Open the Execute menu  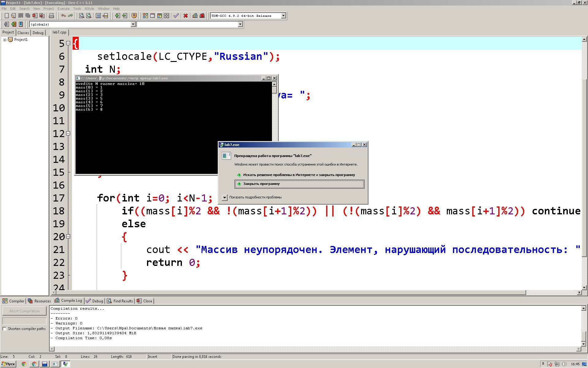point(63,9)
